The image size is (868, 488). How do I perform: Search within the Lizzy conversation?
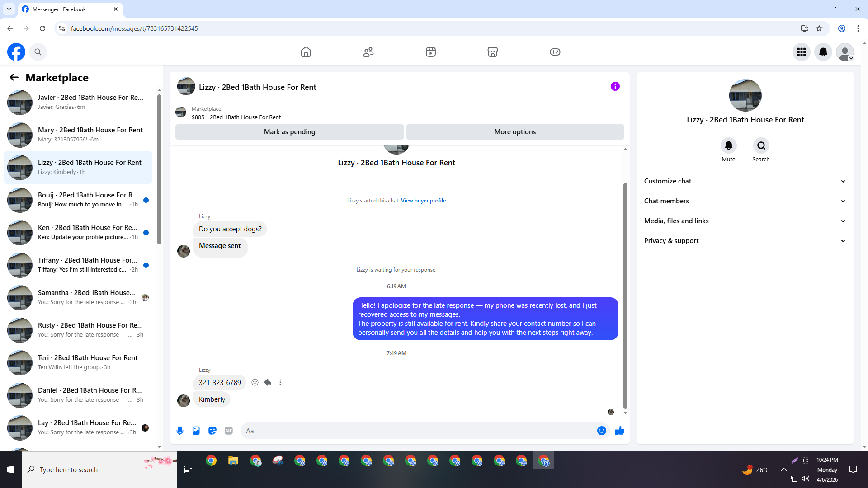(x=761, y=145)
